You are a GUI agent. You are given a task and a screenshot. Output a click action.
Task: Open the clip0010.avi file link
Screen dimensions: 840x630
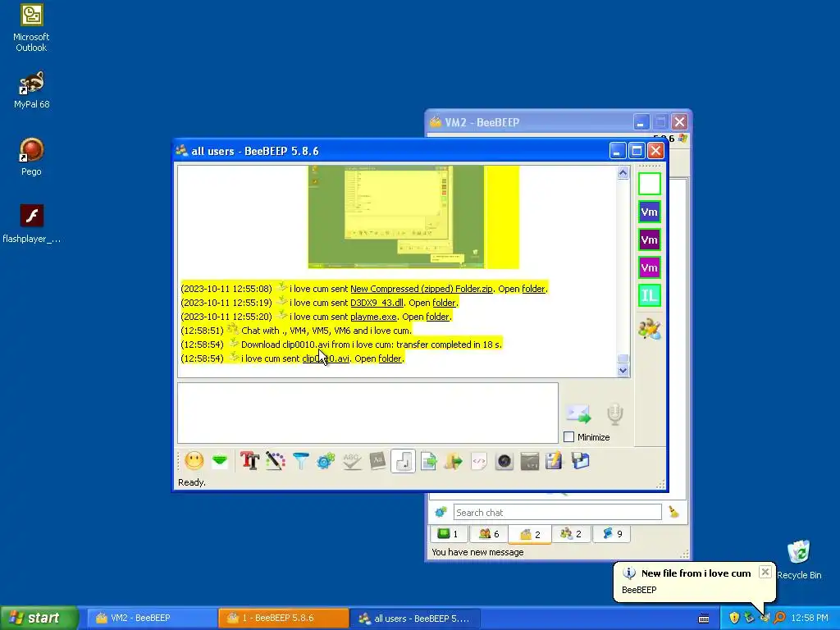(326, 358)
